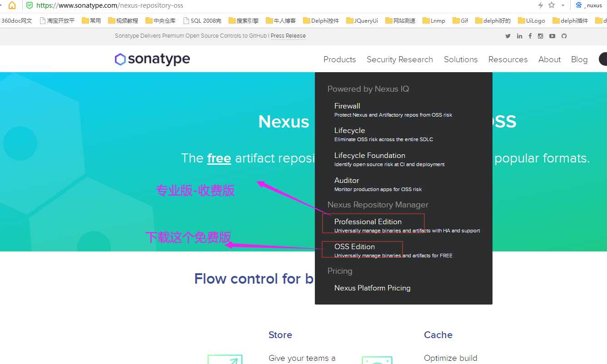This screenshot has width=607, height=364.
Task: Open Sonatype's Instagram icon
Action: click(x=541, y=36)
